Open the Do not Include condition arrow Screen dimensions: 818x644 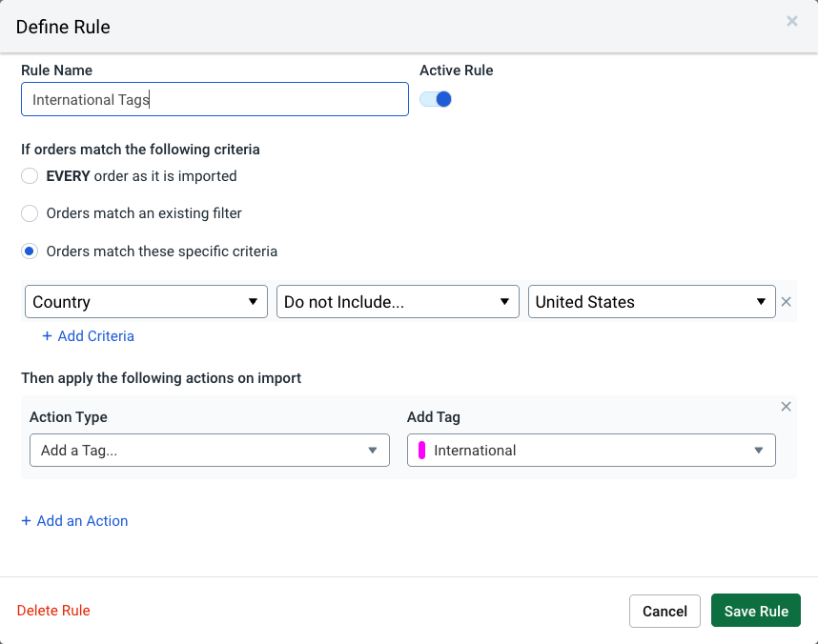pos(504,301)
